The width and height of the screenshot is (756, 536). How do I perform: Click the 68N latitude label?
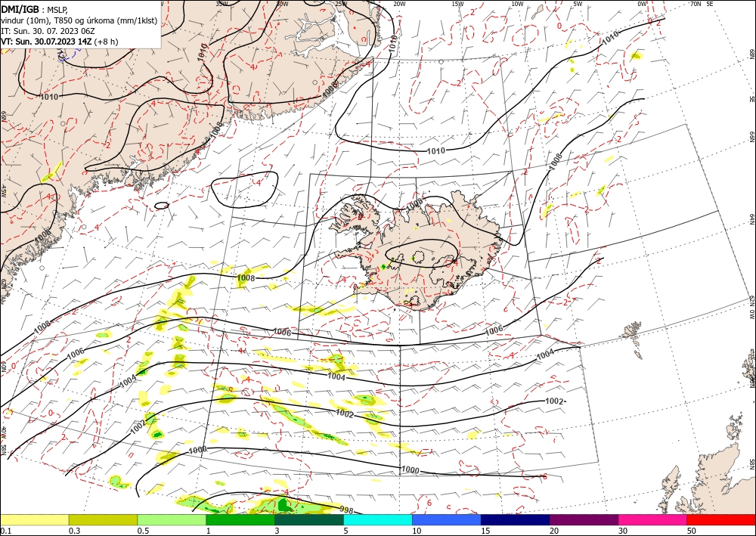click(751, 54)
